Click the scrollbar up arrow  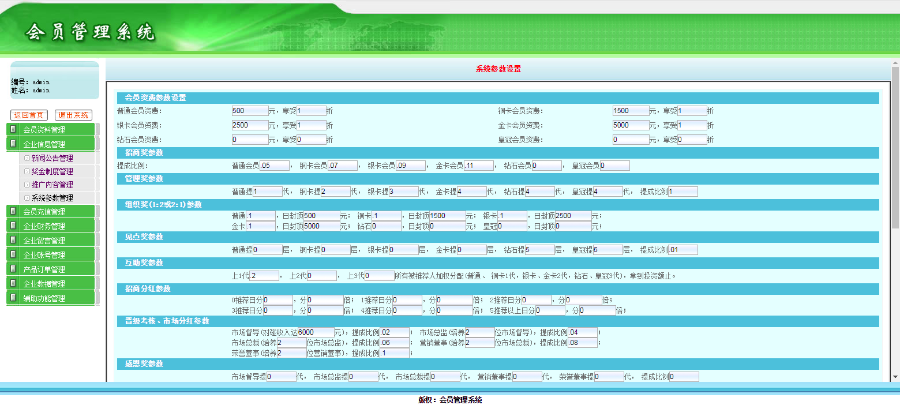tap(895, 63)
